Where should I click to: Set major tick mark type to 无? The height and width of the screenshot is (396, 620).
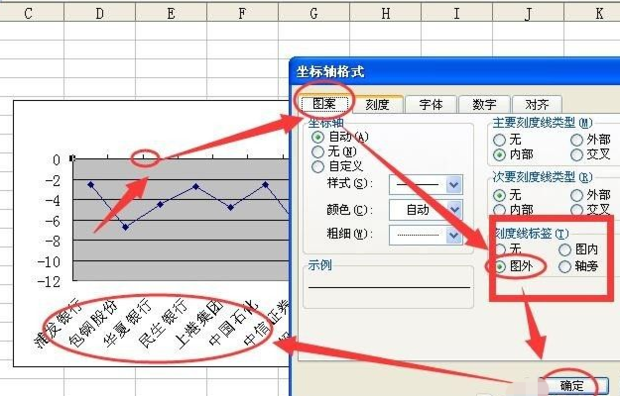point(499,139)
